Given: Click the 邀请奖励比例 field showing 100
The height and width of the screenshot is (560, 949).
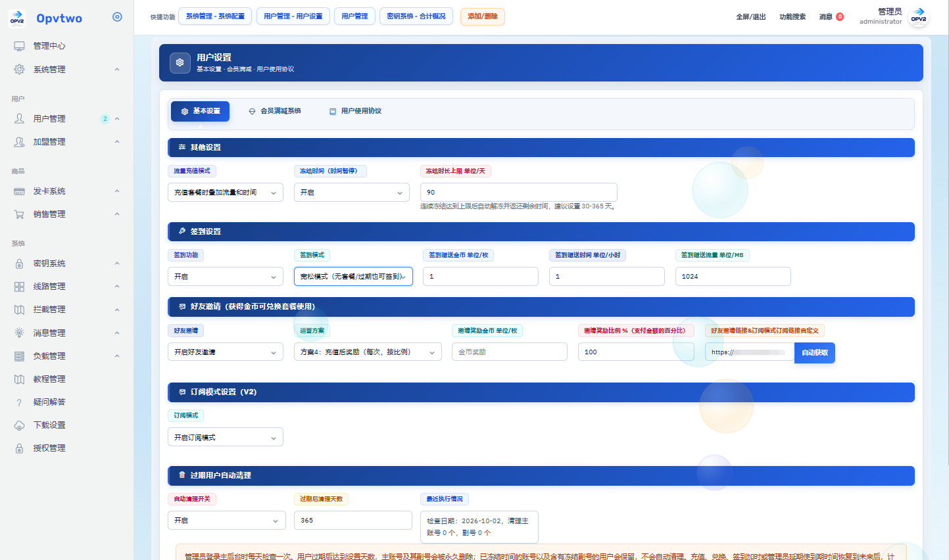Looking at the screenshot, I should [636, 352].
